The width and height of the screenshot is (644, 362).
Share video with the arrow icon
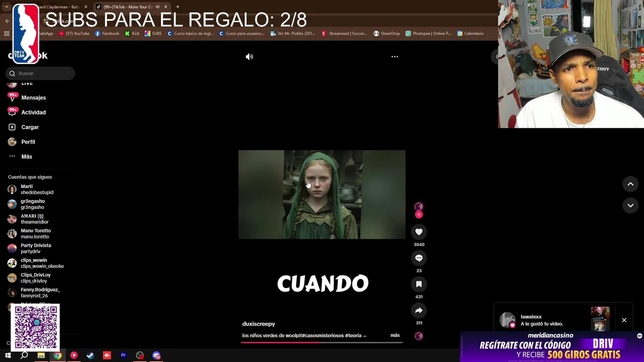pos(419,310)
